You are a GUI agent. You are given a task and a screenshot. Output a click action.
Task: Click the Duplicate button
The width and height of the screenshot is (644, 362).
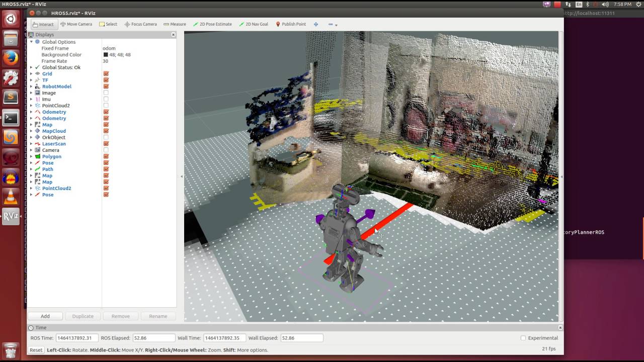tap(83, 316)
